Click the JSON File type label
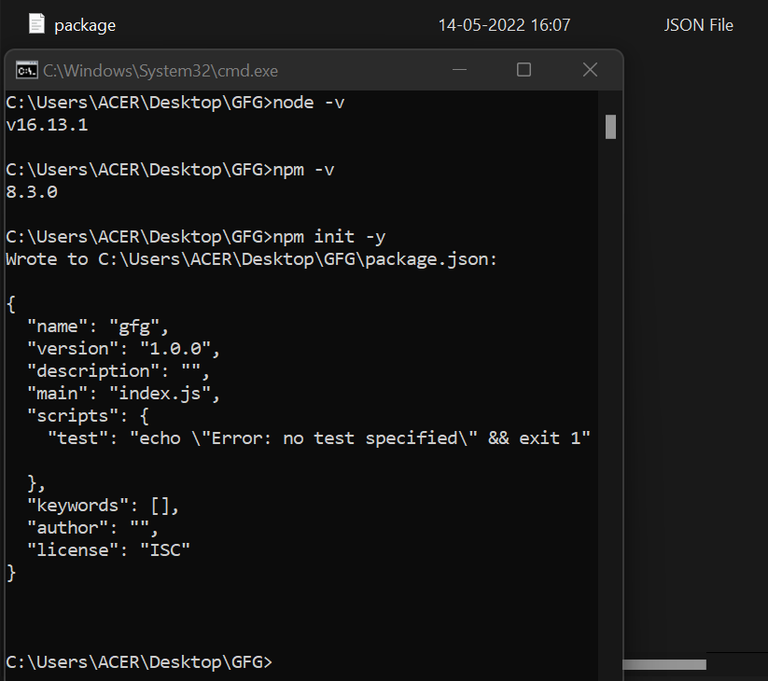Image resolution: width=768 pixels, height=681 pixels. [x=698, y=25]
